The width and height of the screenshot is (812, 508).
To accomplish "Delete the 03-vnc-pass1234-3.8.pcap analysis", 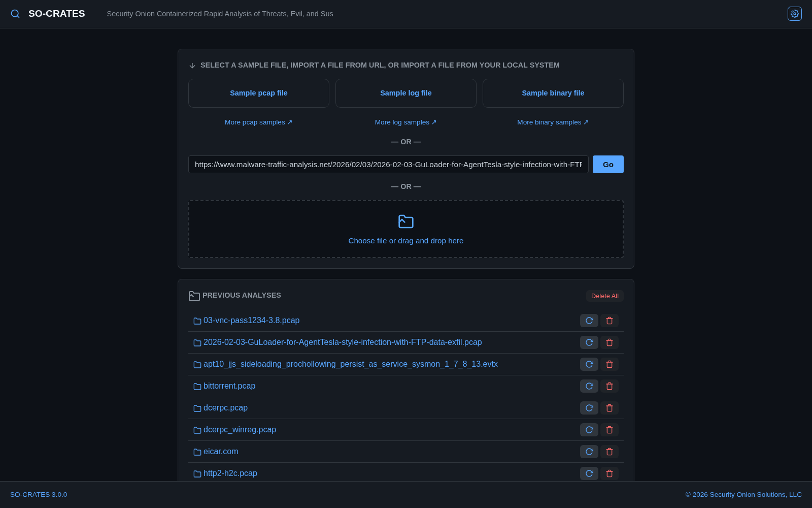I will 610,321.
